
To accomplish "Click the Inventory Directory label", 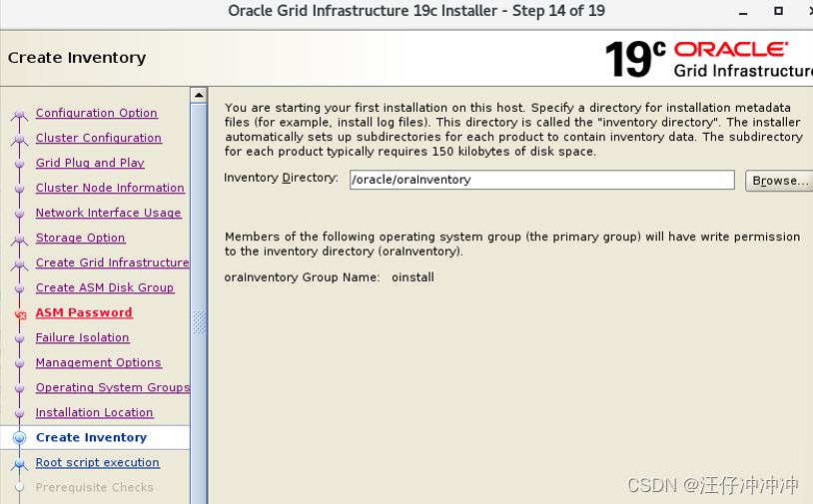I will (281, 178).
